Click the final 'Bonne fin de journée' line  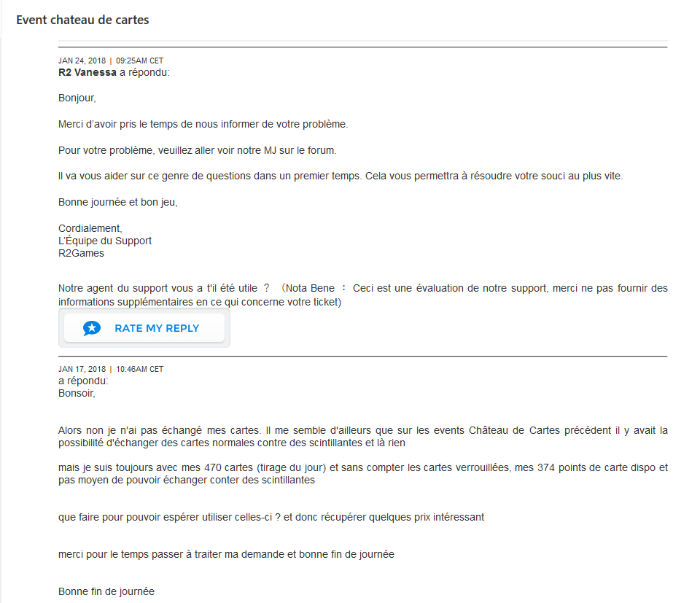(x=106, y=591)
